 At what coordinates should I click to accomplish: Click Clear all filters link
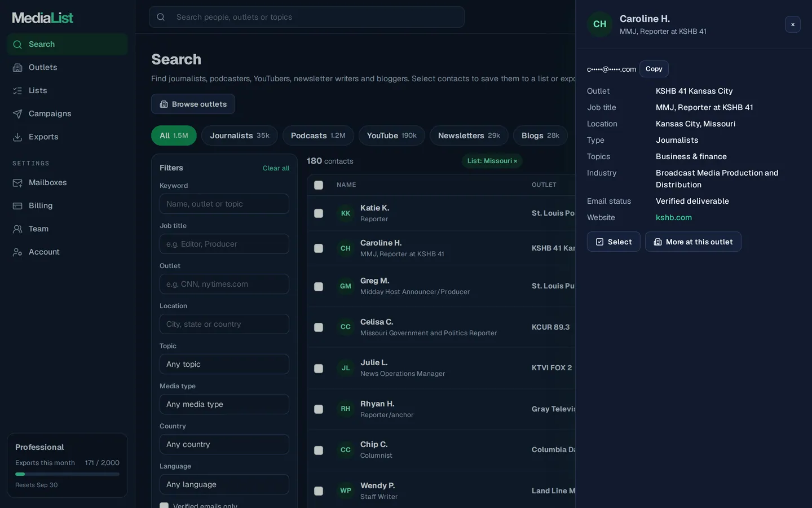pyautogui.click(x=276, y=168)
